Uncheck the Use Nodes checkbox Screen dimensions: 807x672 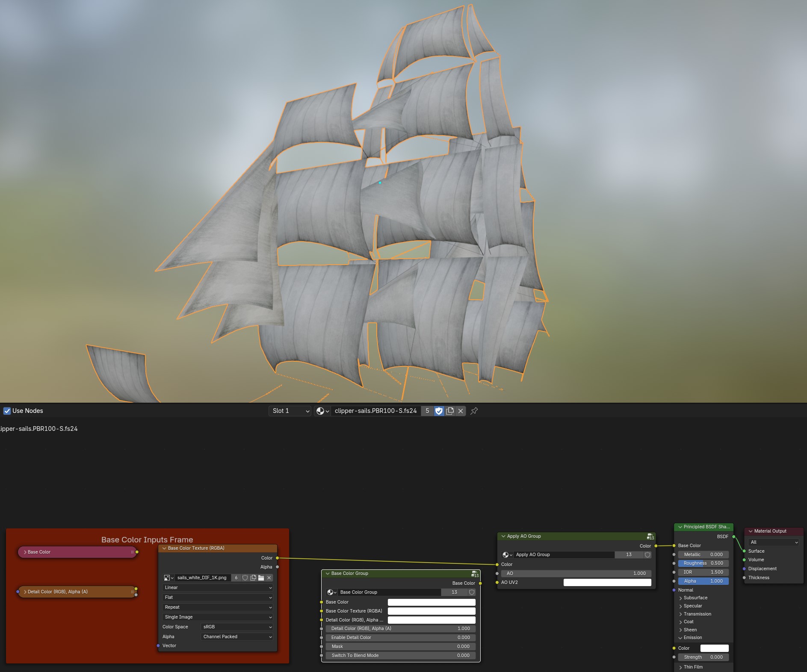point(7,411)
